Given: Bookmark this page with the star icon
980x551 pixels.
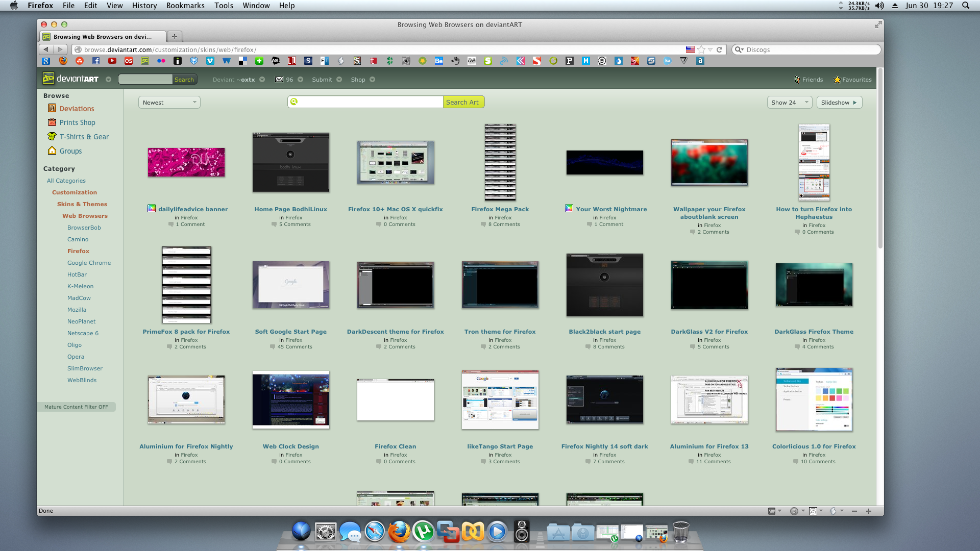Looking at the screenshot, I should coord(701,49).
